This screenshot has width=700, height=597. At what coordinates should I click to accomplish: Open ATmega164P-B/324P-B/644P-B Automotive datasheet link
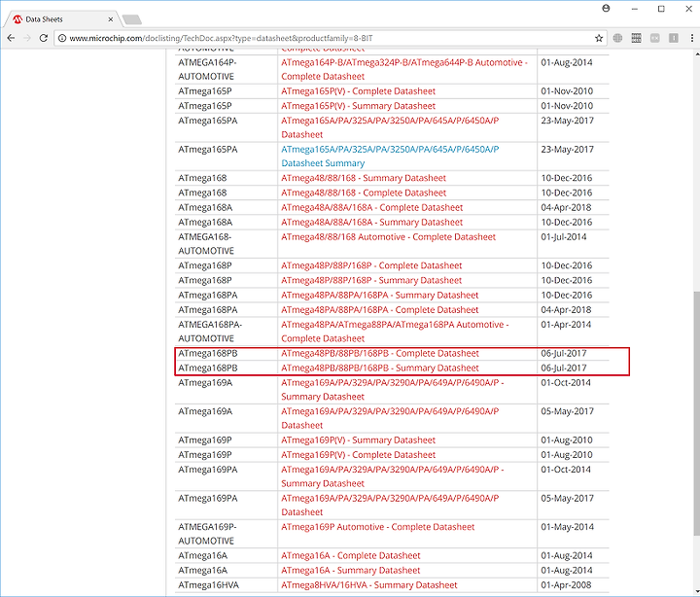click(x=404, y=69)
